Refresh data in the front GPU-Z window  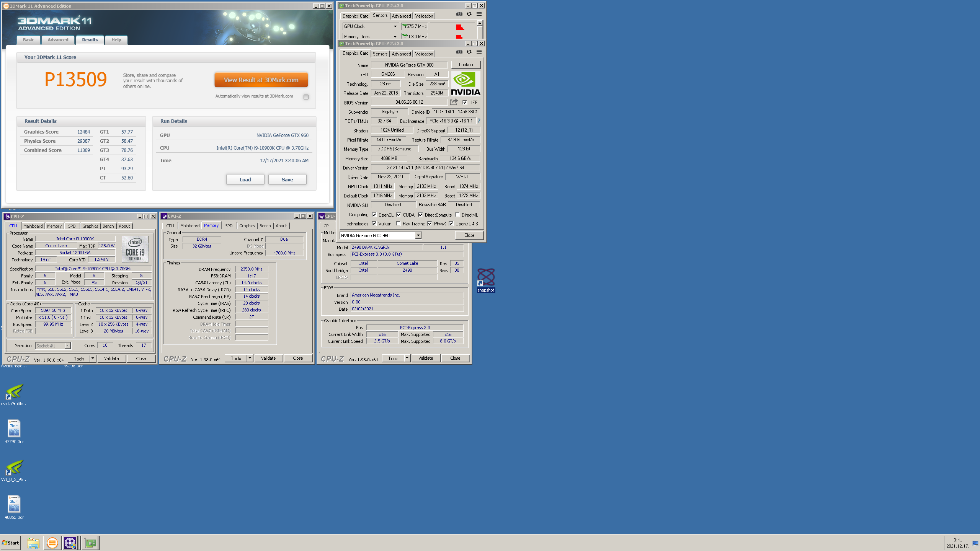[x=469, y=52]
